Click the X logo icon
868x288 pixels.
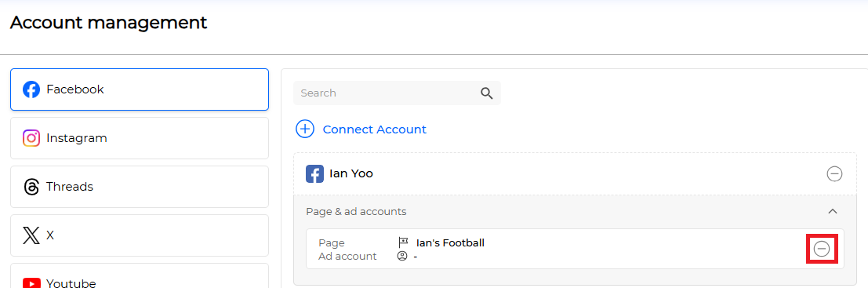point(31,235)
